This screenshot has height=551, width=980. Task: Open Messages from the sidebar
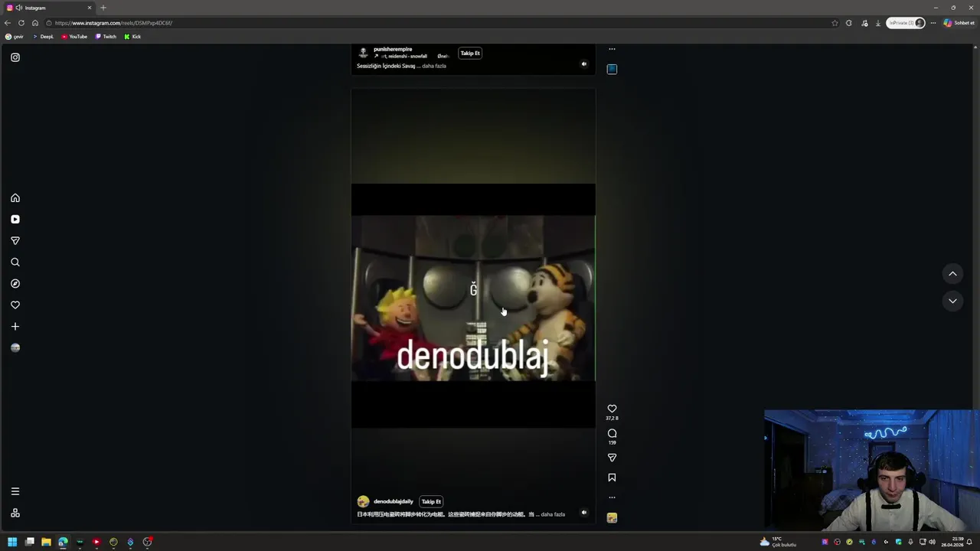point(15,241)
